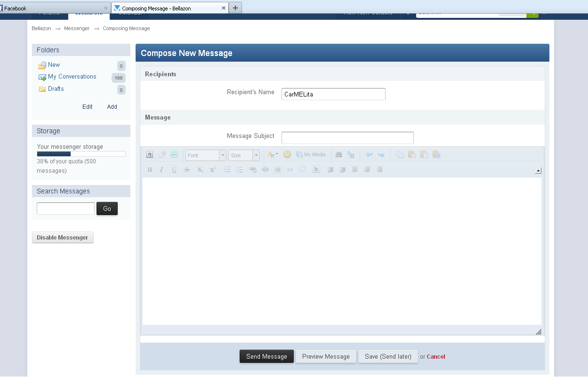588x377 pixels.
Task: Click the underline formatting icon
Action: pyautogui.click(x=174, y=169)
